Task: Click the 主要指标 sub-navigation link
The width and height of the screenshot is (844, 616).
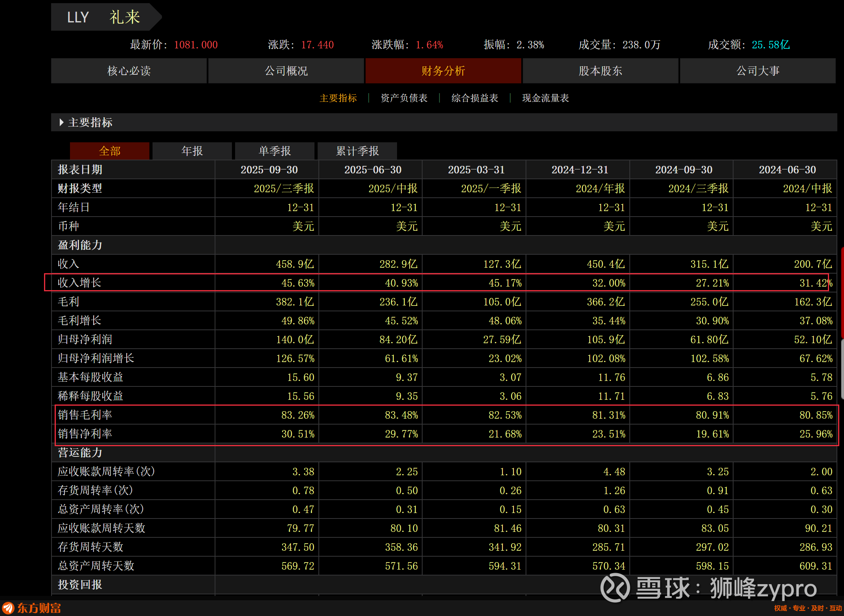Action: pyautogui.click(x=338, y=98)
